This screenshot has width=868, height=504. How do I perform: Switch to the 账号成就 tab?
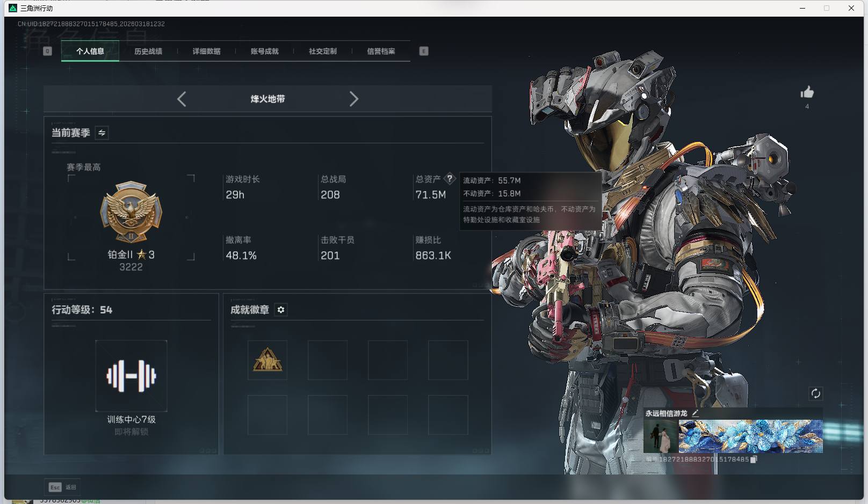coord(264,51)
